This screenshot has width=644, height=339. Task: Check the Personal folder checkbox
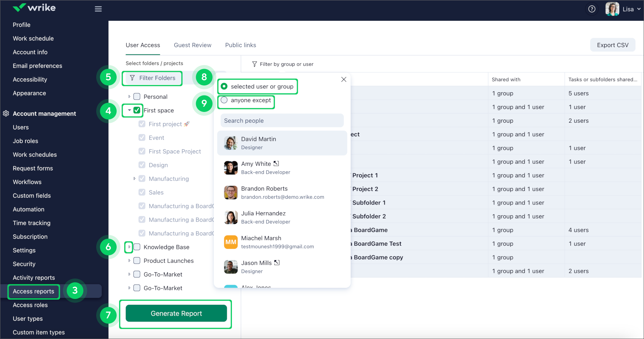coord(137,97)
